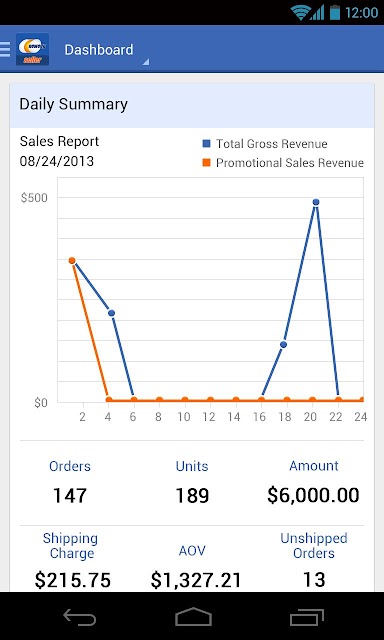Select the blue data point at hour 18
This screenshot has height=640, width=384.
coord(283,344)
